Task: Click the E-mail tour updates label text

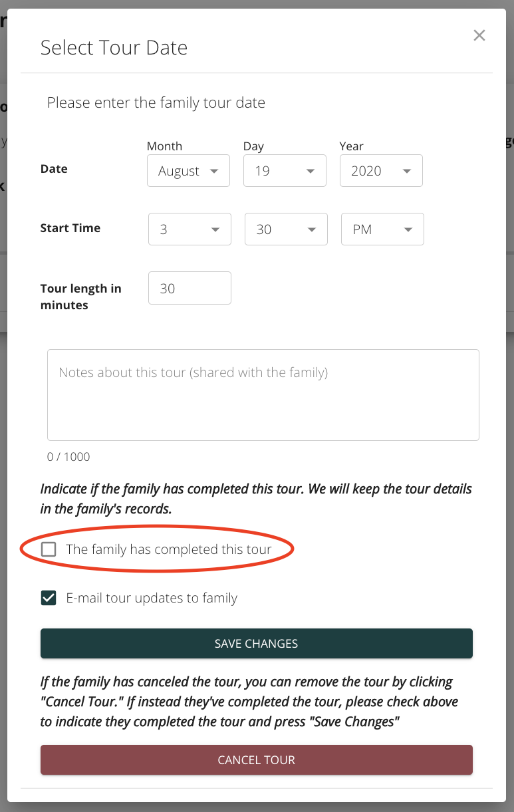Action: click(152, 598)
